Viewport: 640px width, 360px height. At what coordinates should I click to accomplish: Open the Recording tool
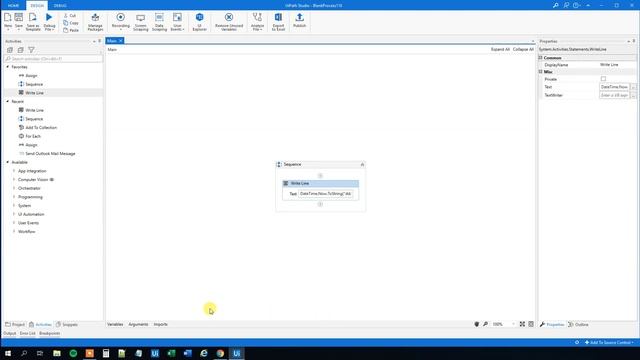tap(120, 21)
